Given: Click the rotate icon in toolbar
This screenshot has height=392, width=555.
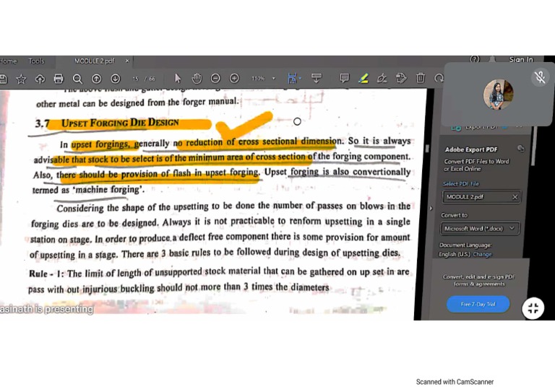Looking at the screenshot, I should (x=439, y=78).
